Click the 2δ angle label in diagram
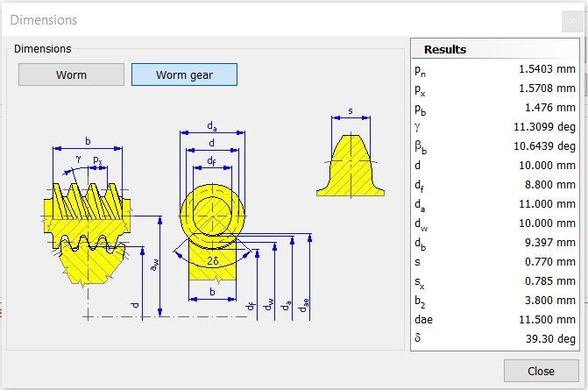Image resolution: width=588 pixels, height=390 pixels. pos(213,260)
